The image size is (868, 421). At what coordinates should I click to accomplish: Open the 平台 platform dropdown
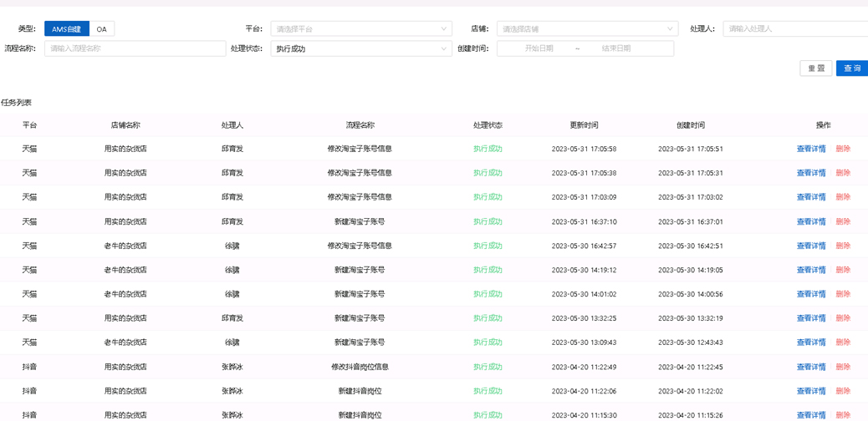361,29
